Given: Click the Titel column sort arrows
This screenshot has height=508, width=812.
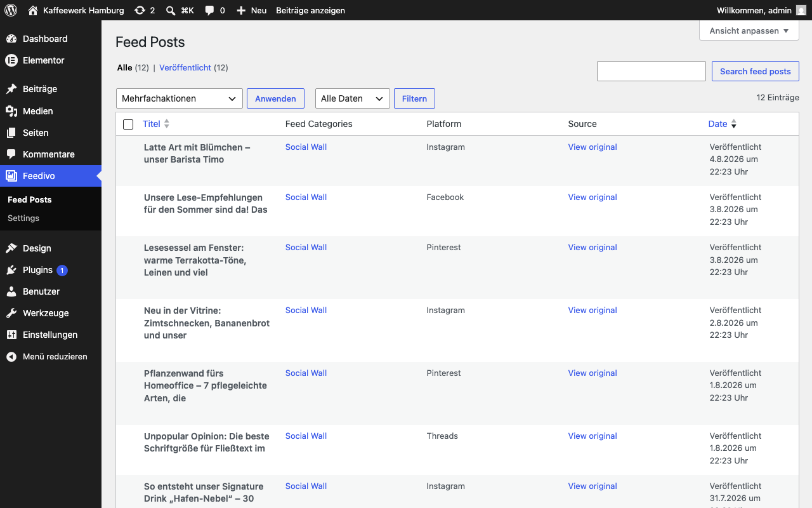Looking at the screenshot, I should click(167, 124).
